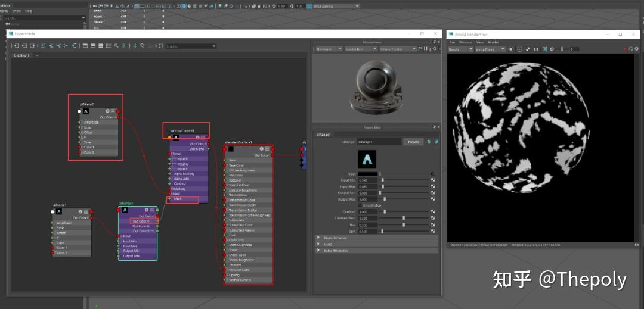Click the Input attribute's connection icon in Property Editor
This screenshot has height=309, width=644.
pyautogui.click(x=432, y=174)
